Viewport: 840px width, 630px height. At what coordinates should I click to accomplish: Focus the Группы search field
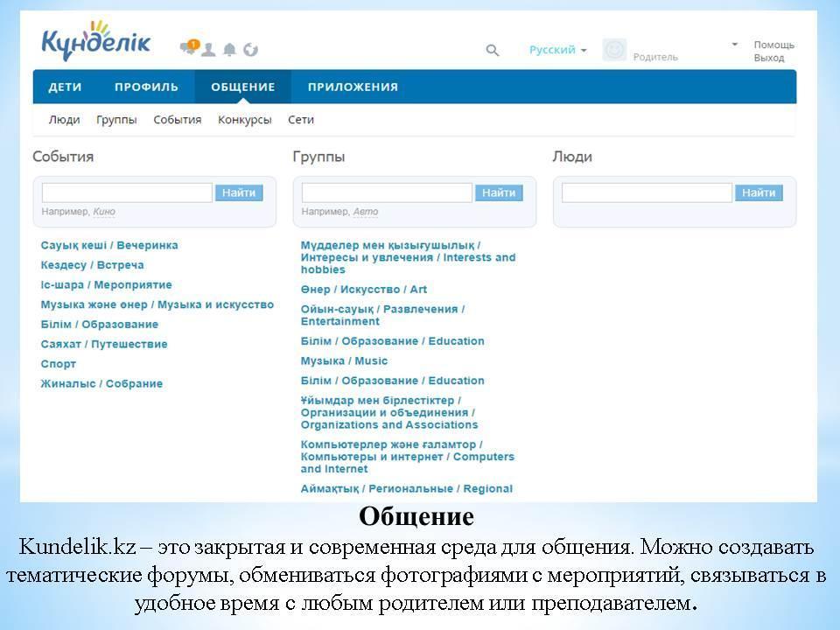coord(387,192)
